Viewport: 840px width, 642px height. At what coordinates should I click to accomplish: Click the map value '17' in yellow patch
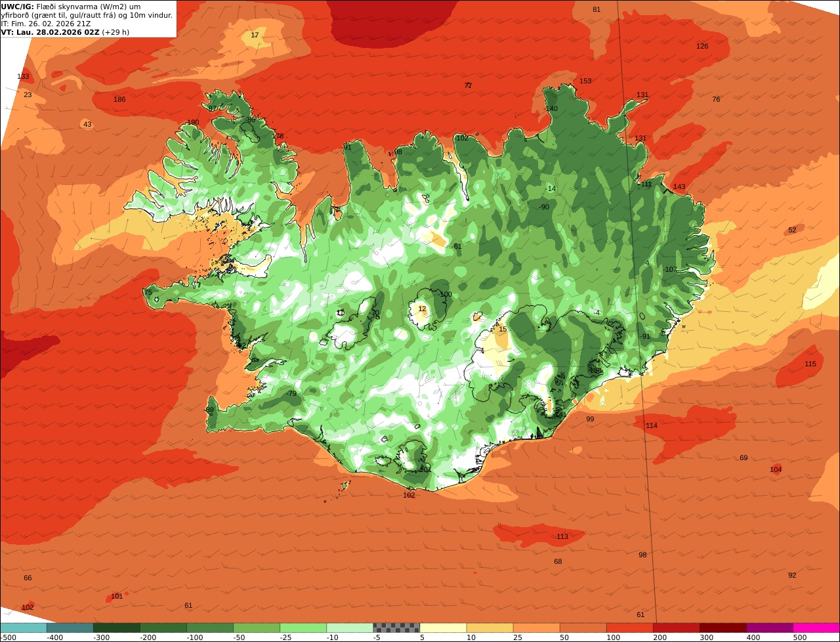255,35
